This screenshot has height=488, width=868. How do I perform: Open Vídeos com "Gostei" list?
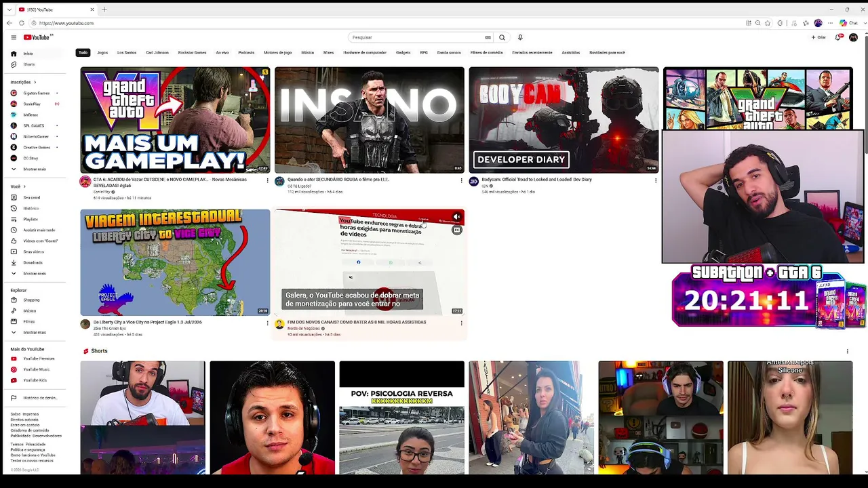[x=41, y=241]
